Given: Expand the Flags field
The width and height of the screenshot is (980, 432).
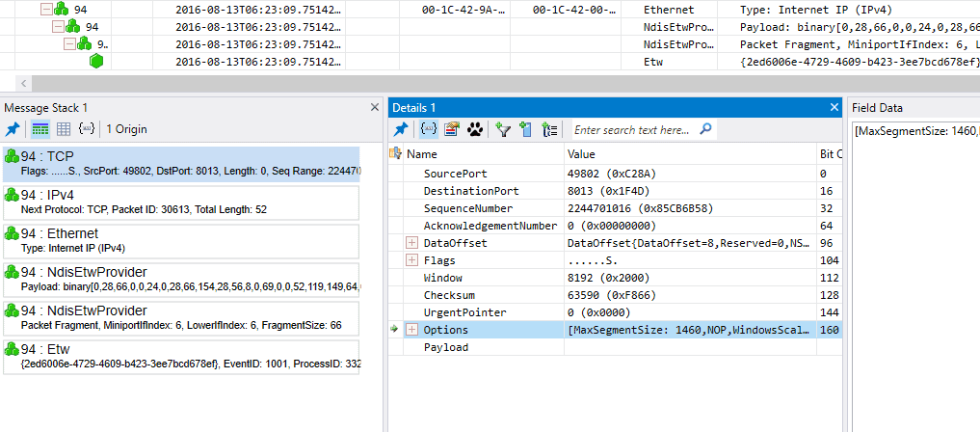Looking at the screenshot, I should [411, 260].
